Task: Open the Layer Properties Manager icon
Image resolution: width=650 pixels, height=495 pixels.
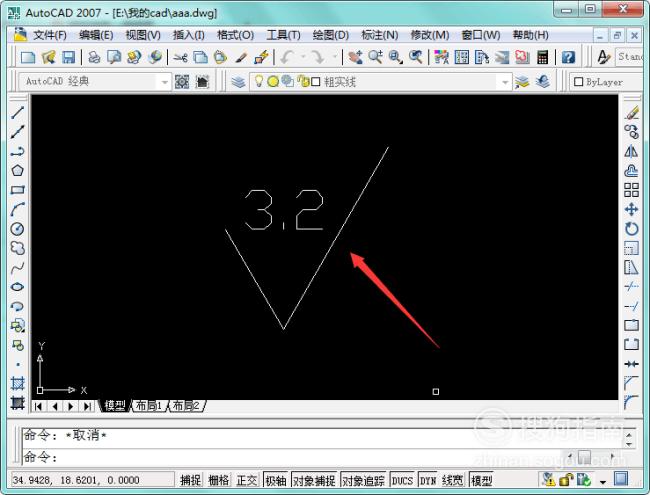Action: 238,82
